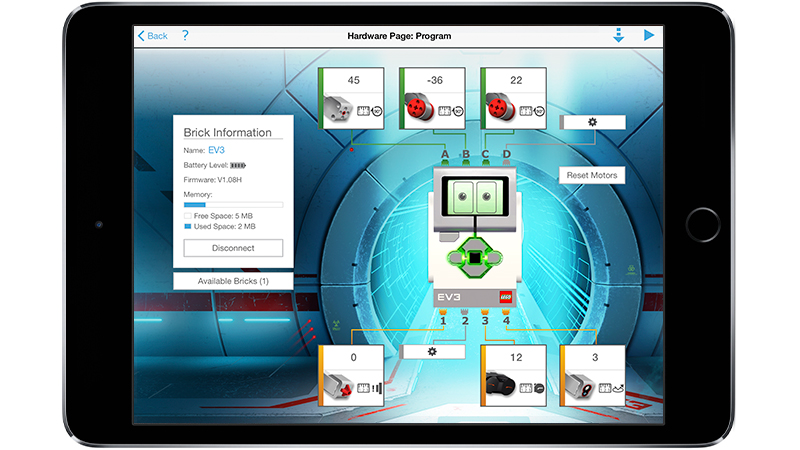Click the port 1 label
Screen dimensions: 800x450
443,321
